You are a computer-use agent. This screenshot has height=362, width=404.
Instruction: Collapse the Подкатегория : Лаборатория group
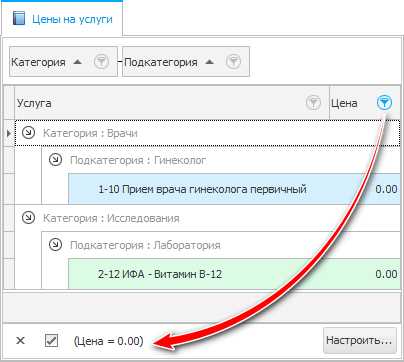tap(55, 245)
